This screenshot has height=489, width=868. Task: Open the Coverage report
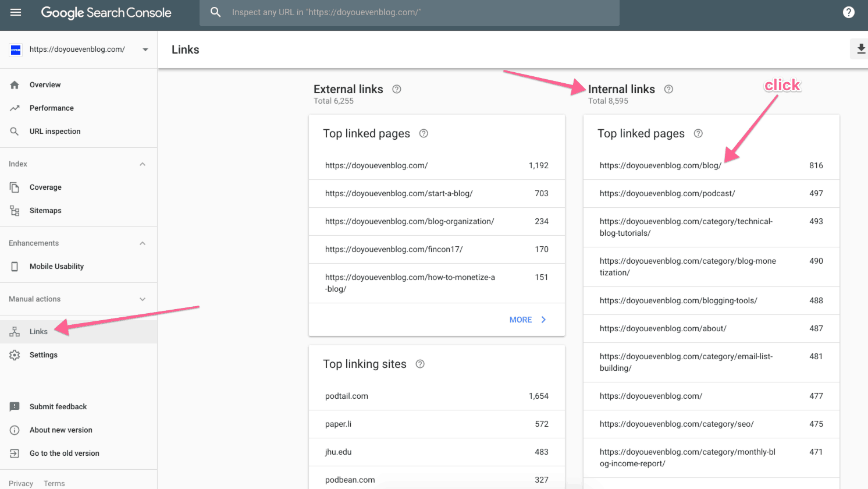tap(79, 187)
